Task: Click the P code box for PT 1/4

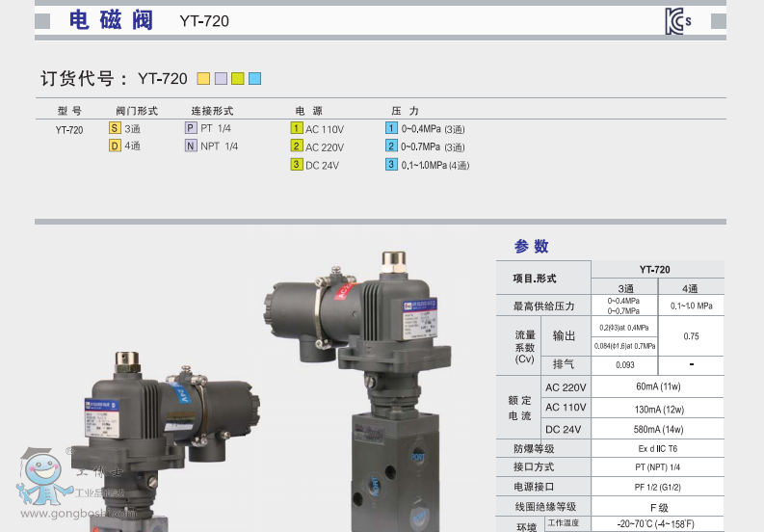Action: pyautogui.click(x=191, y=128)
